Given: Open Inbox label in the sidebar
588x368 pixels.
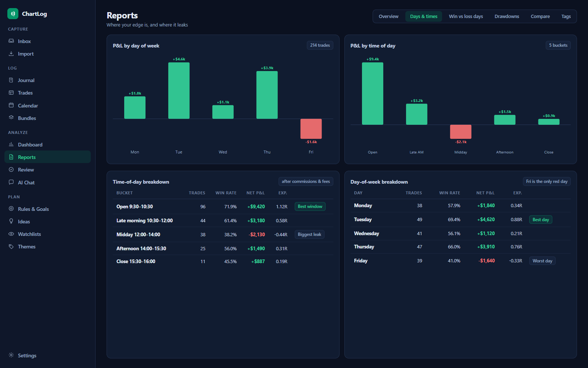Looking at the screenshot, I should (24, 41).
